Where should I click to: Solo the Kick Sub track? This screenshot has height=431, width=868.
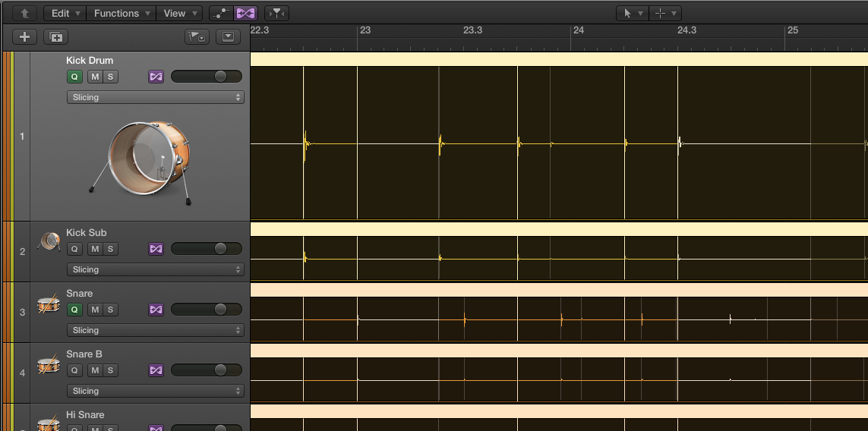pyautogui.click(x=110, y=249)
